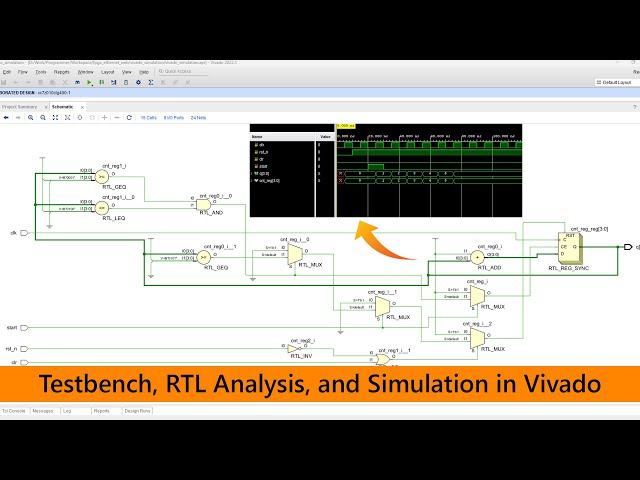
Task: Click the green Run play icon
Action: point(89,82)
